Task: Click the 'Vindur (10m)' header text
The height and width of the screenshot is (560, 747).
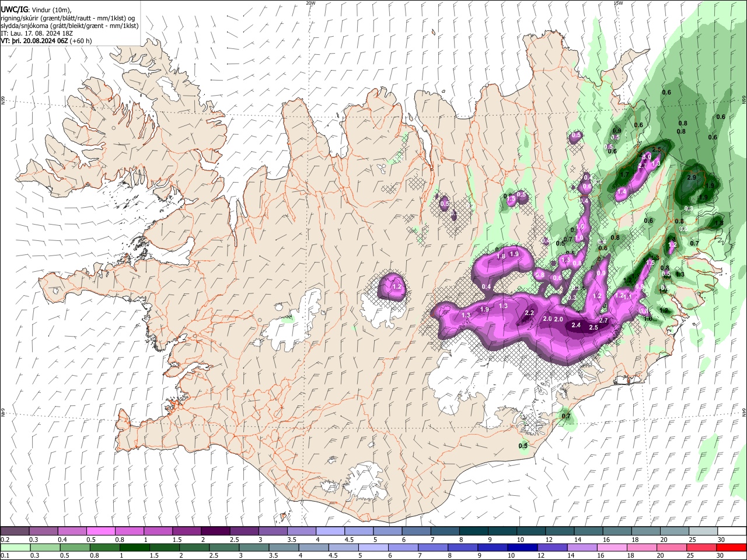Action: [x=50, y=10]
